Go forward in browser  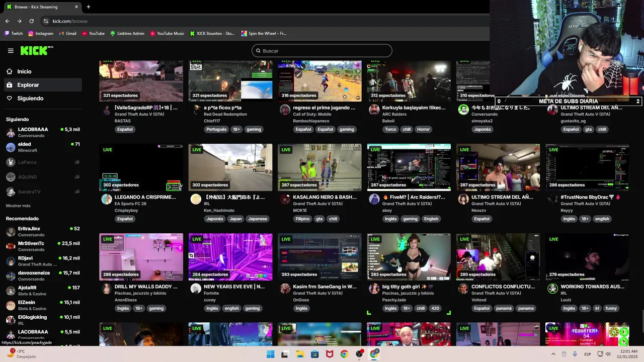tap(19, 21)
